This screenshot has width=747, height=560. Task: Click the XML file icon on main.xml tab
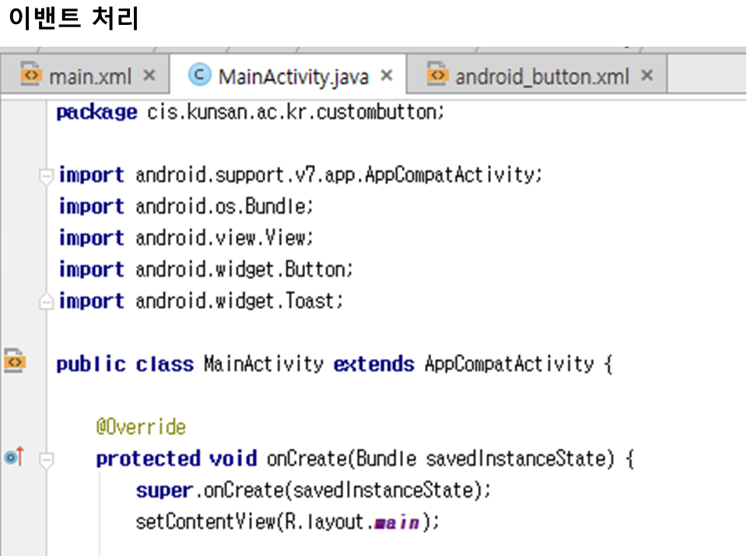coord(30,75)
